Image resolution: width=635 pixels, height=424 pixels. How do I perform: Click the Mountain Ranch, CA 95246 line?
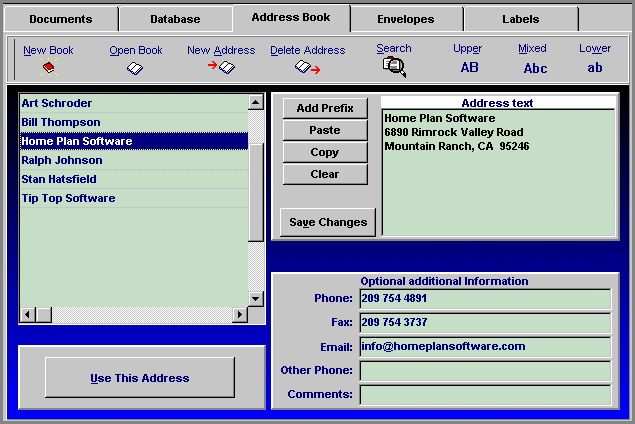(457, 146)
